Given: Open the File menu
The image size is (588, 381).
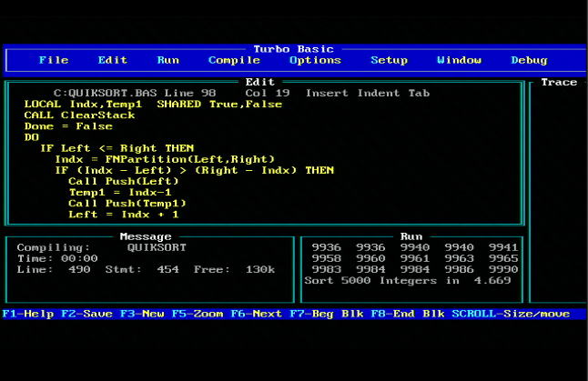Looking at the screenshot, I should [x=54, y=60].
